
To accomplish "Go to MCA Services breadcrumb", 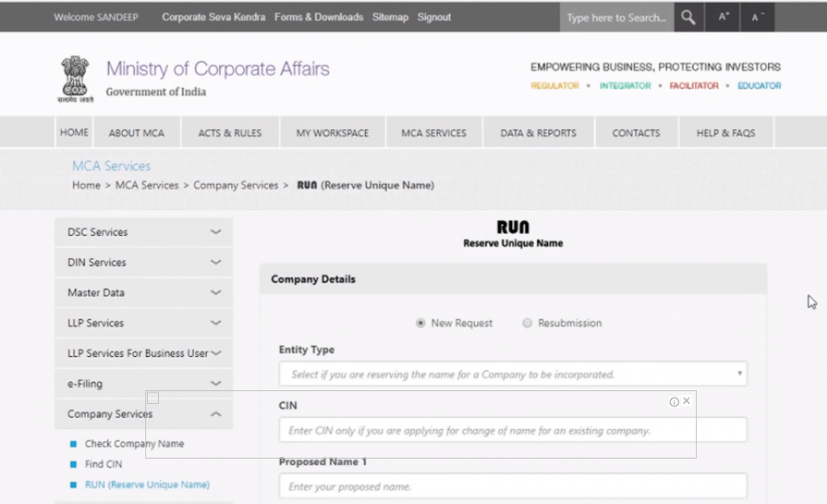I will [x=147, y=185].
